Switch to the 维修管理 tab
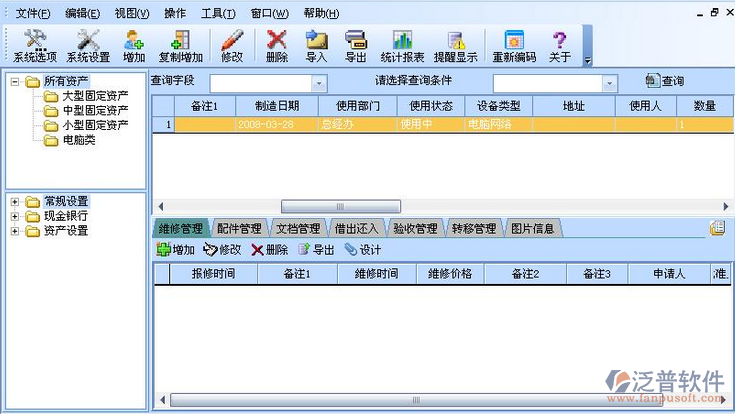The height and width of the screenshot is (414, 735). pos(181,228)
